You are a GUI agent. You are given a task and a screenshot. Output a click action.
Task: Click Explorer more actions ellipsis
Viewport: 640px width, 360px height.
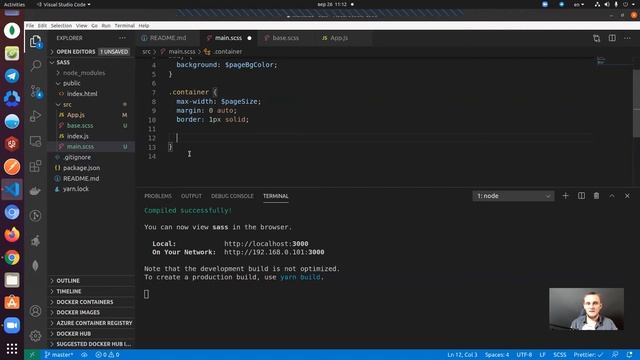tap(122, 38)
